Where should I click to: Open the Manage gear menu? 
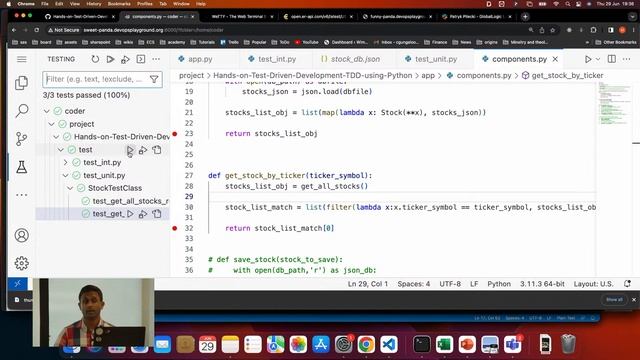click(22, 263)
